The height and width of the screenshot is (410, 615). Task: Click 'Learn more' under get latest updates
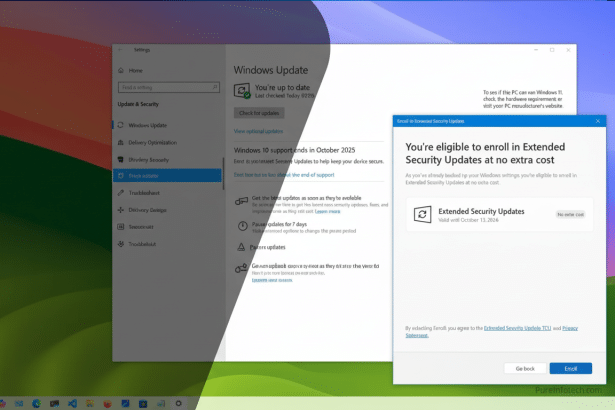tap(328, 211)
